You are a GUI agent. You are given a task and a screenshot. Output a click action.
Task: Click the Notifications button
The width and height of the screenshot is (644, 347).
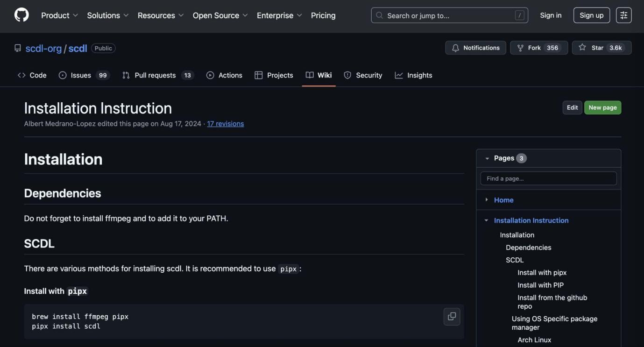(x=475, y=48)
